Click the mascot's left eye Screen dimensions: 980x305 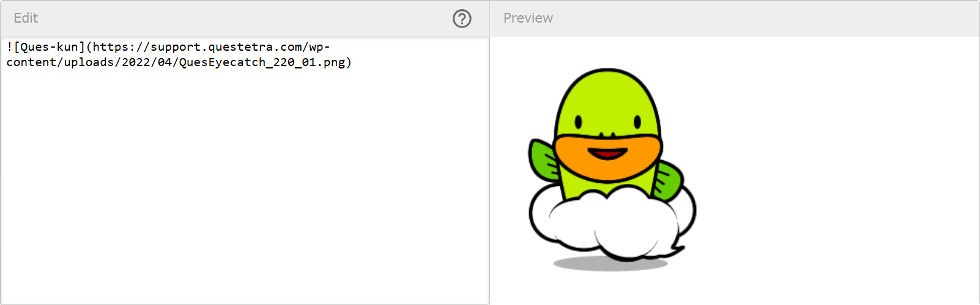pyautogui.click(x=579, y=122)
